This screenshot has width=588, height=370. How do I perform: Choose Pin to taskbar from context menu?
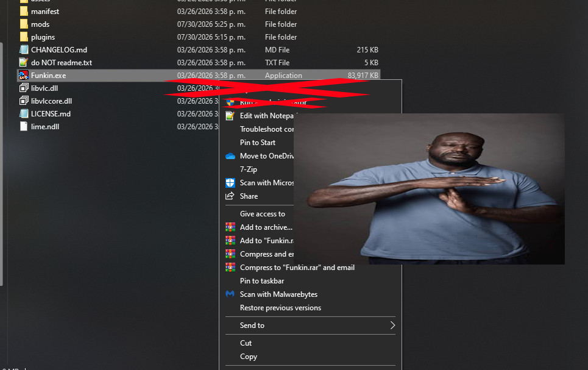coord(262,281)
